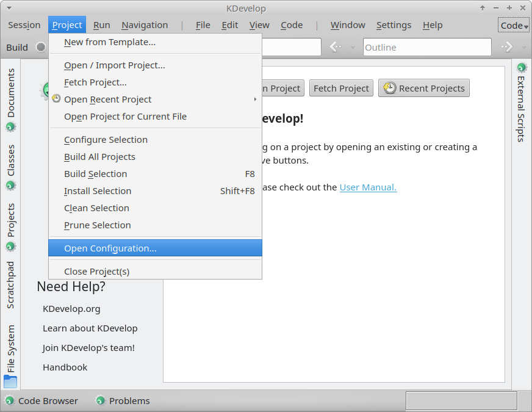Click the keep-above arrow in title bar
The width and height of the screenshot is (532, 412).
pyautogui.click(x=483, y=8)
